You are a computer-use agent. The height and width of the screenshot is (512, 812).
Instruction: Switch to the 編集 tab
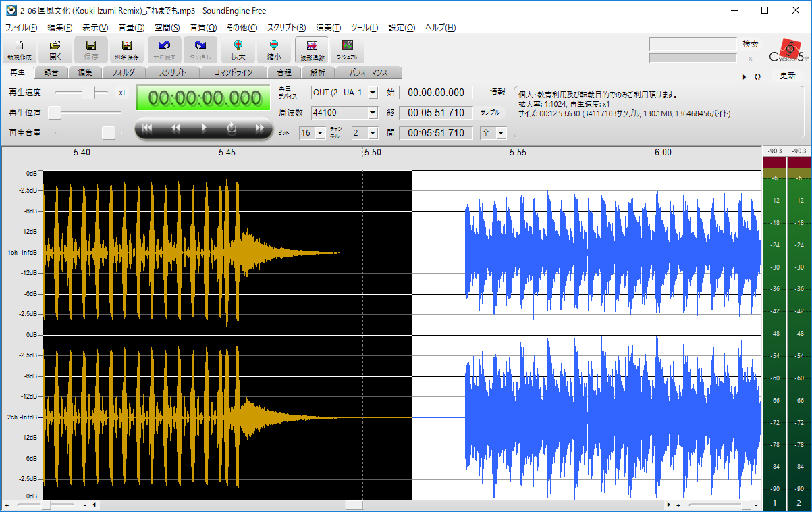tap(85, 72)
